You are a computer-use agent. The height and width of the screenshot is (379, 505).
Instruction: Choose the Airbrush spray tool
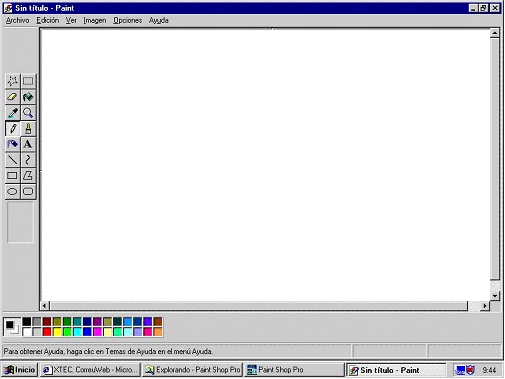pos(13,144)
